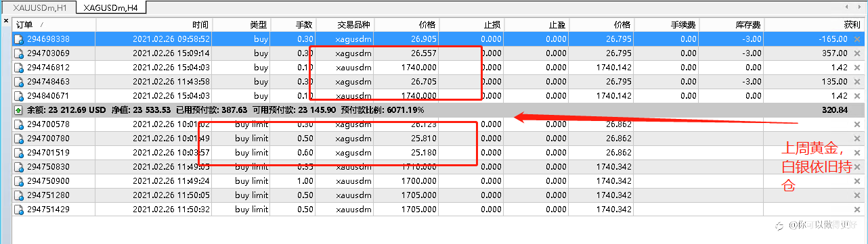Sort by the 止盈 column header
Screen dimensions: 868x244
click(x=537, y=24)
